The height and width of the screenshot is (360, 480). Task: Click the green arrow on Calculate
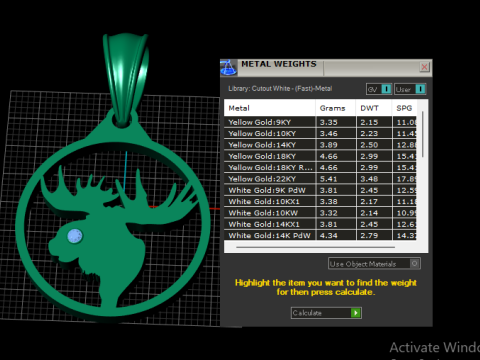pyautogui.click(x=356, y=313)
